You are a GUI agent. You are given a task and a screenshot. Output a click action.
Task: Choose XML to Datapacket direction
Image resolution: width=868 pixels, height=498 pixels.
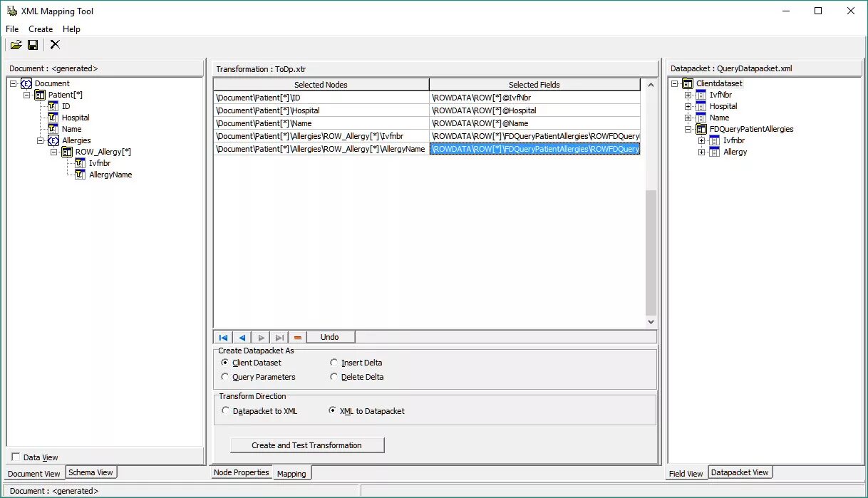[x=332, y=410]
